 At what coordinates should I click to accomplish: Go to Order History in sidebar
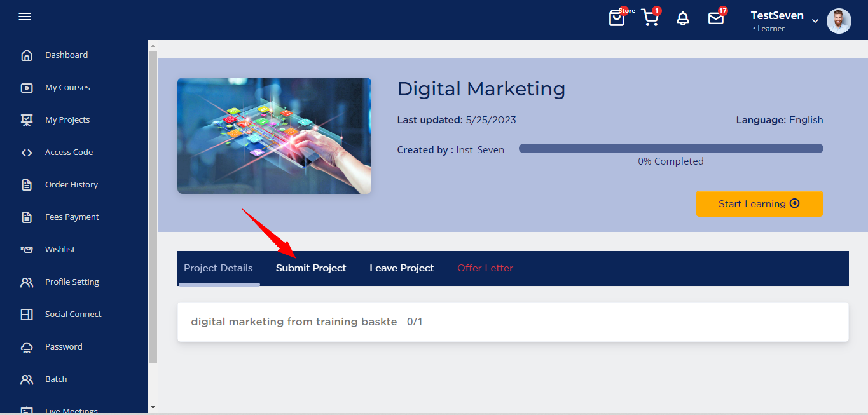(x=71, y=185)
